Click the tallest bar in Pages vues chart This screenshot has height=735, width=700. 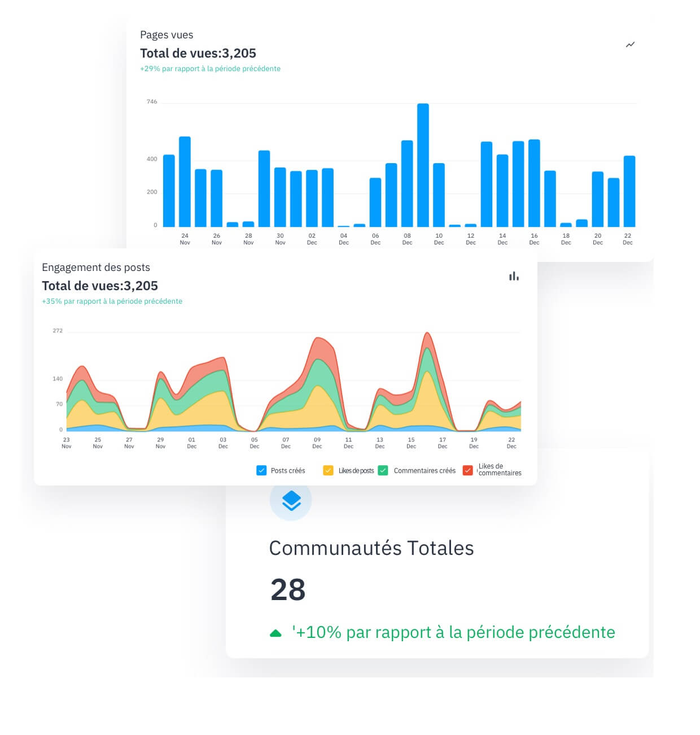tap(423, 165)
